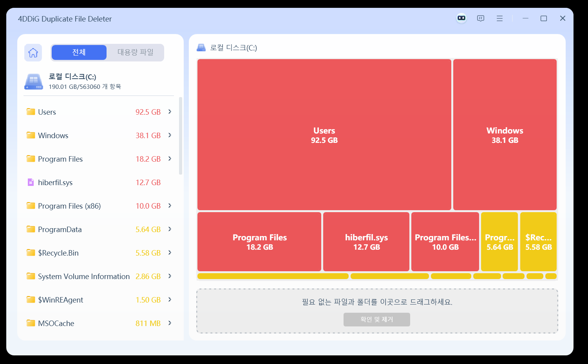The height and width of the screenshot is (364, 588).
Task: Minimize the 4DDiG window
Action: 525,18
